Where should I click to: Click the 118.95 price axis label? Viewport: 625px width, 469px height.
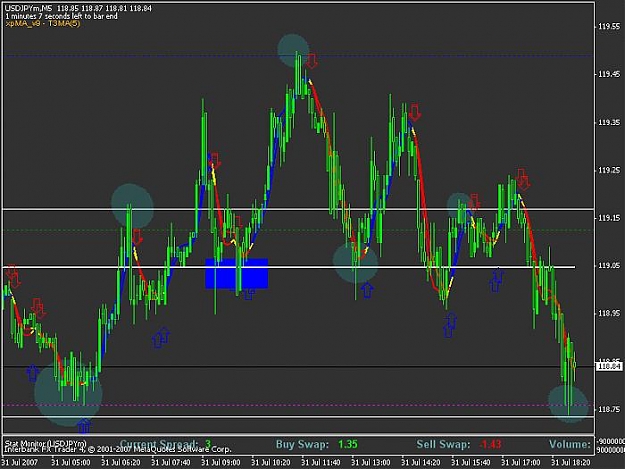pyautogui.click(x=609, y=314)
